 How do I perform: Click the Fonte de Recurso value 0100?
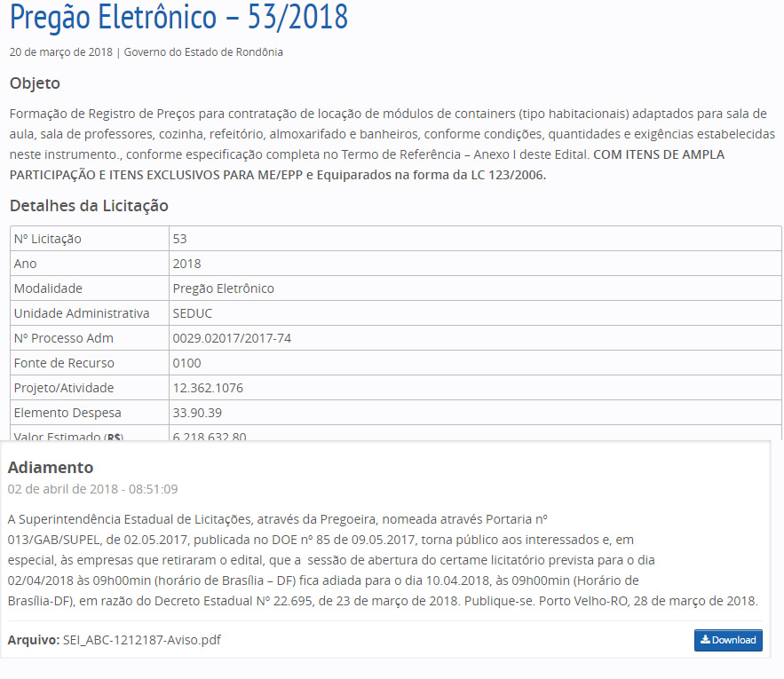(187, 363)
